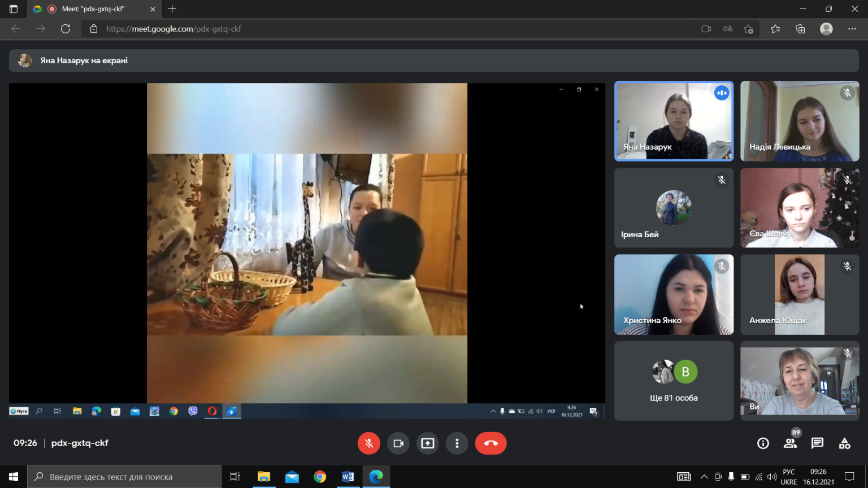
Task: Open more options three-dot meeting menu
Action: [x=457, y=443]
